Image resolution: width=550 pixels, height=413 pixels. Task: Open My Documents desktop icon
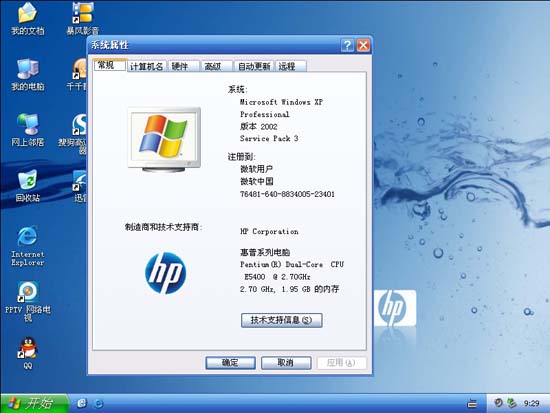(27, 18)
